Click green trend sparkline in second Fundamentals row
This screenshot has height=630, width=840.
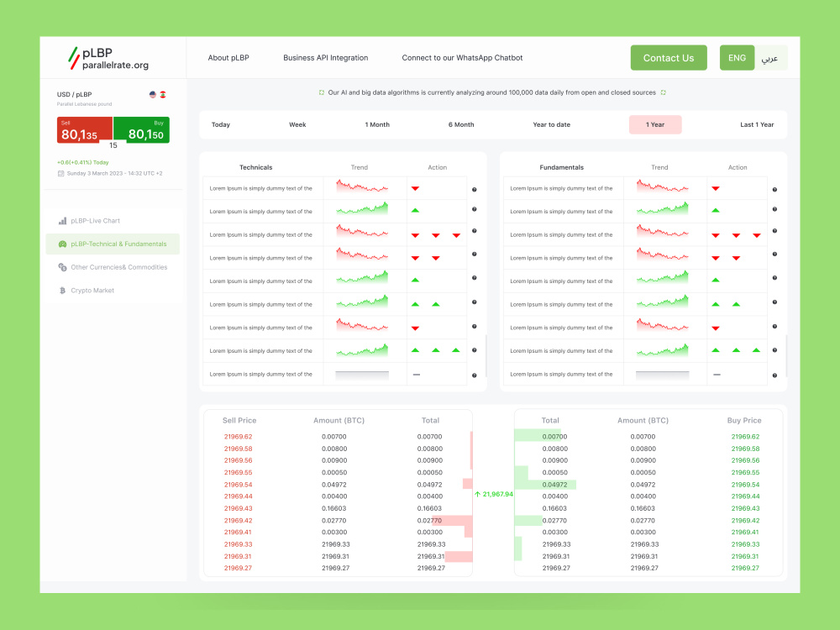(662, 208)
